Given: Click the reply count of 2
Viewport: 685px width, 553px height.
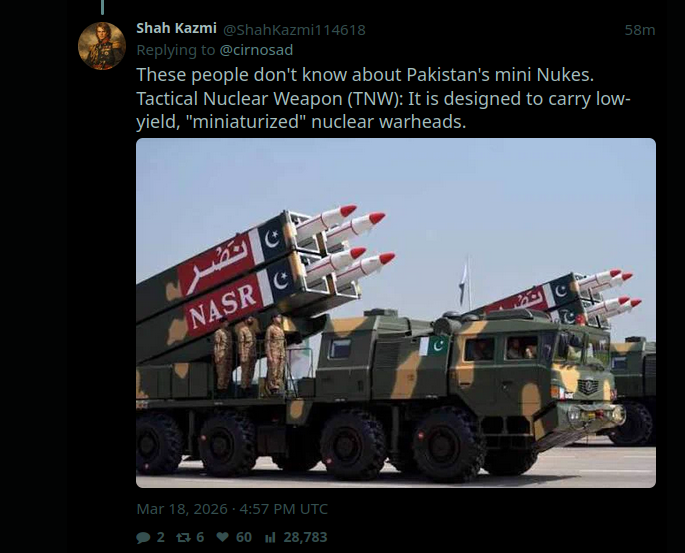Looking at the screenshot, I should click(x=161, y=537).
